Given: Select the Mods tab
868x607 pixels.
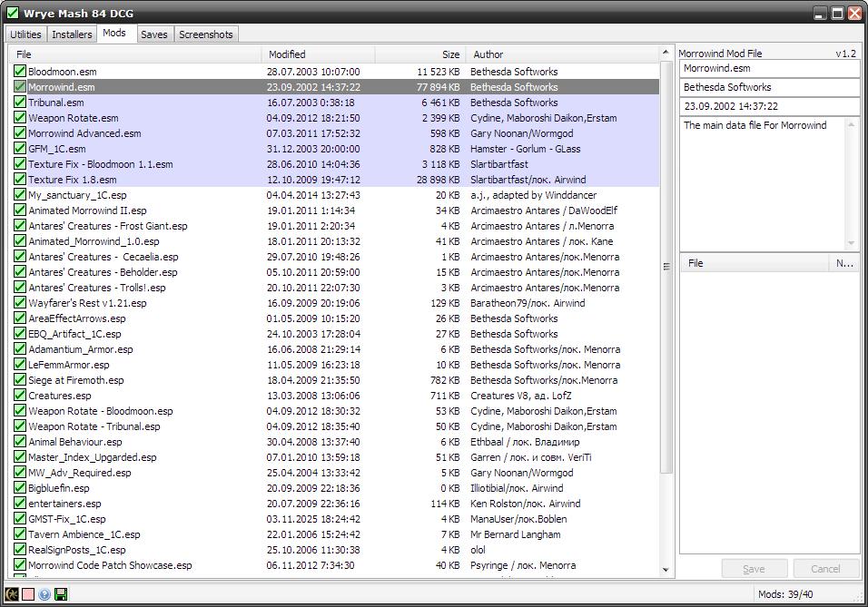Looking at the screenshot, I should [114, 34].
